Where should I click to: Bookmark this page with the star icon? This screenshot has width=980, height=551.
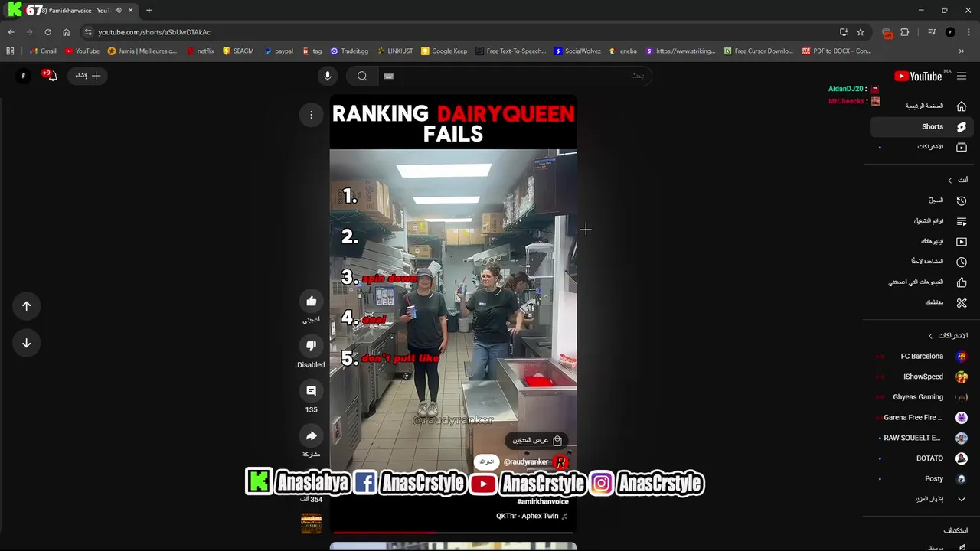pyautogui.click(x=861, y=32)
